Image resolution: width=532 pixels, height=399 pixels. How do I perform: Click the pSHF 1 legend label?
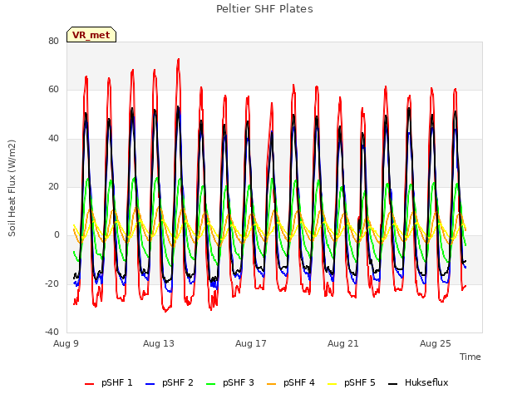tap(116, 382)
